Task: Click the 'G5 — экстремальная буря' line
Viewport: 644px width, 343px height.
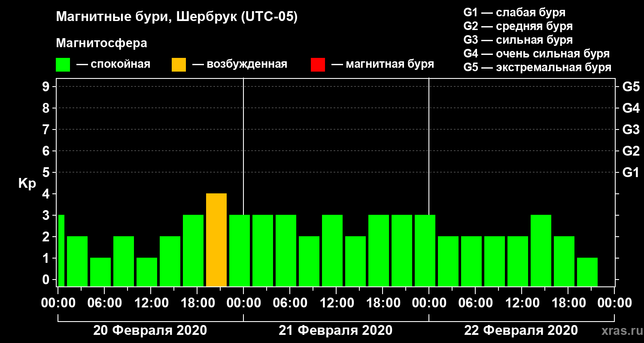Action: pos(537,67)
